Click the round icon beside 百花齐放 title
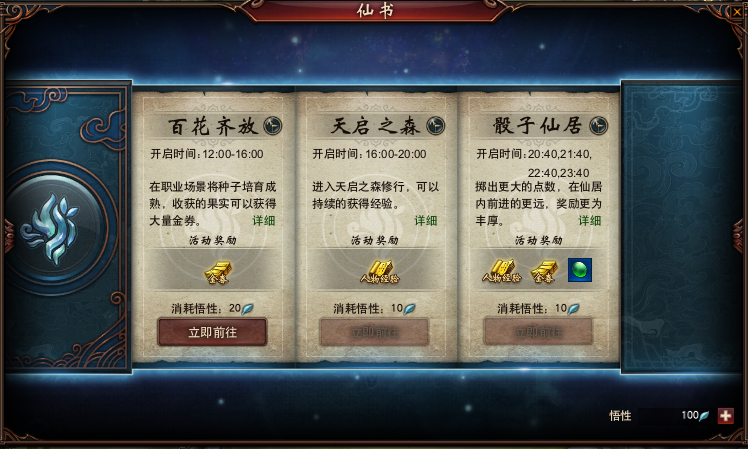Image resolution: width=748 pixels, height=449 pixels. [x=273, y=126]
